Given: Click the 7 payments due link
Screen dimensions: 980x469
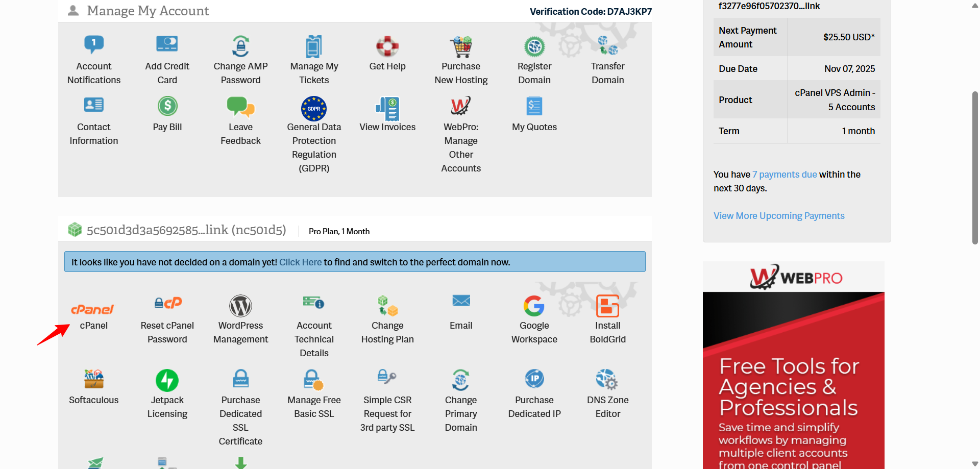Looking at the screenshot, I should pos(785,175).
